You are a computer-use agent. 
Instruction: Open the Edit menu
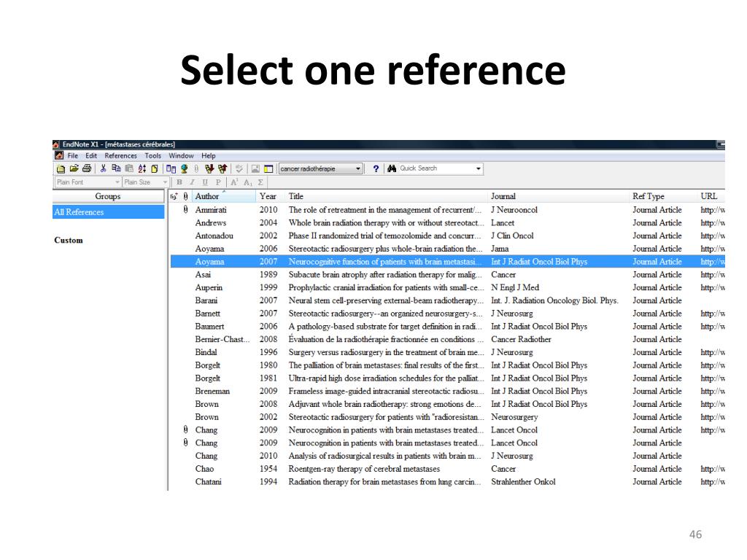[91, 155]
